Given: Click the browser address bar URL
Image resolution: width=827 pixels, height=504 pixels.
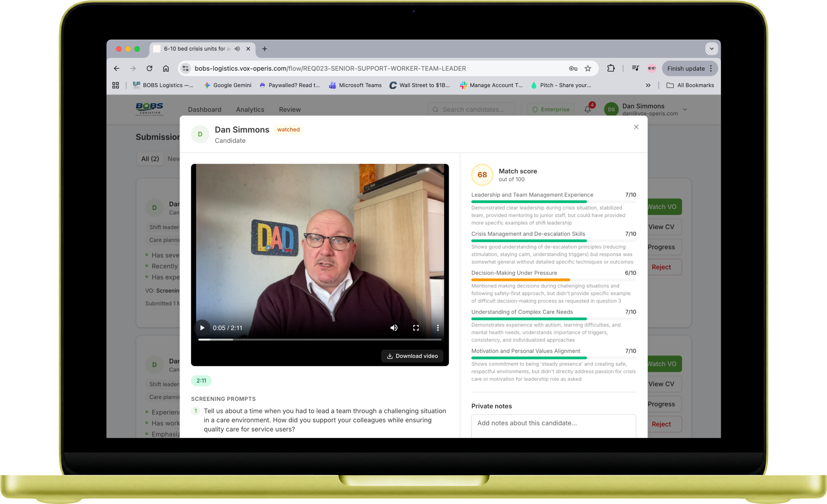Looking at the screenshot, I should click(x=330, y=68).
